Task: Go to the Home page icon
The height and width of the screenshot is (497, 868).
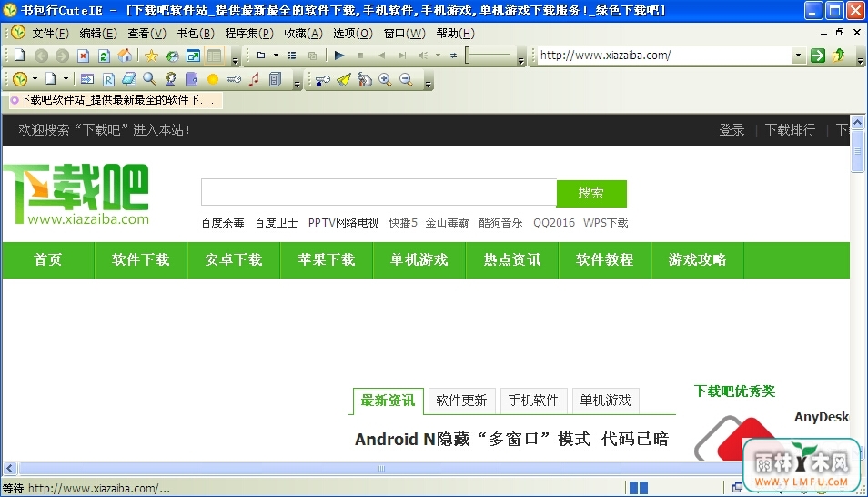Action: [126, 56]
